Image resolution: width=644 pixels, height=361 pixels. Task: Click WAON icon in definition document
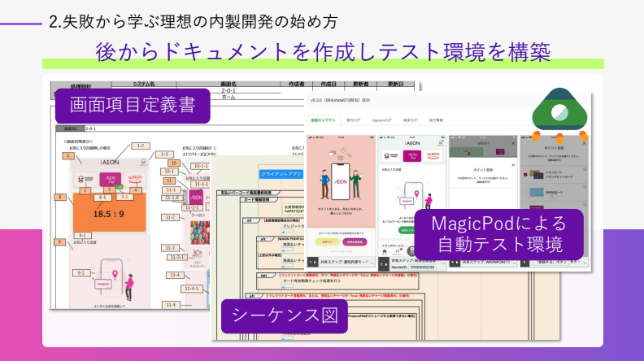click(x=135, y=179)
